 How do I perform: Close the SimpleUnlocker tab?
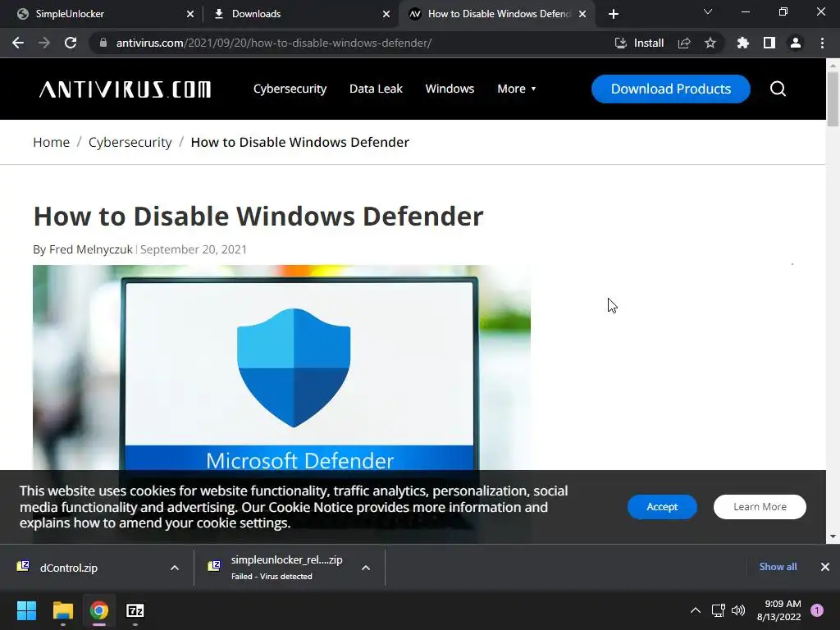point(190,14)
